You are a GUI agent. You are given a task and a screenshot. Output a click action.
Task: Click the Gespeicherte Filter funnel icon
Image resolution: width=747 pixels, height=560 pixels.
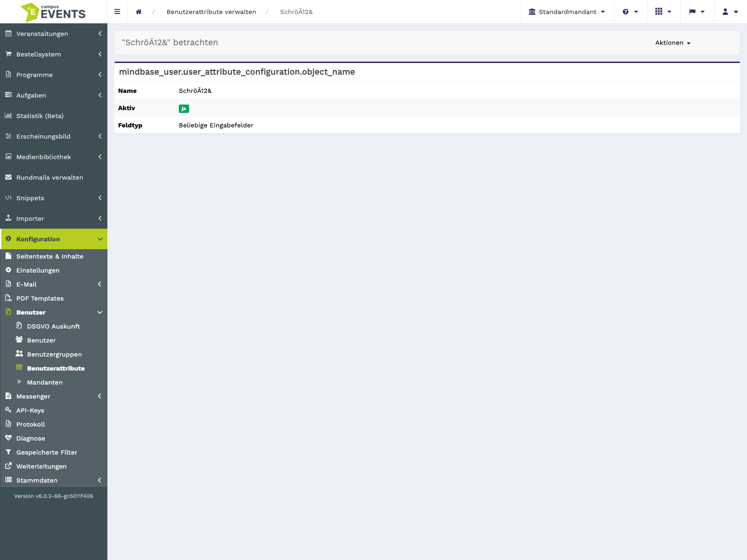pos(8,452)
